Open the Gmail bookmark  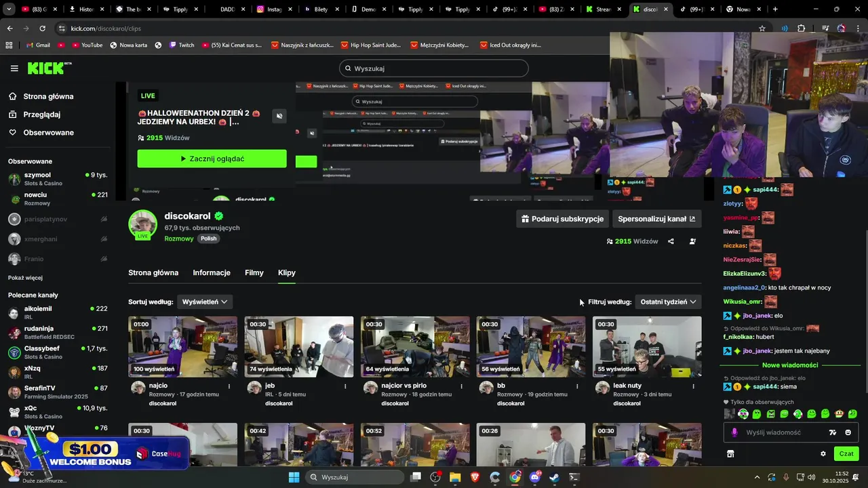click(37, 45)
